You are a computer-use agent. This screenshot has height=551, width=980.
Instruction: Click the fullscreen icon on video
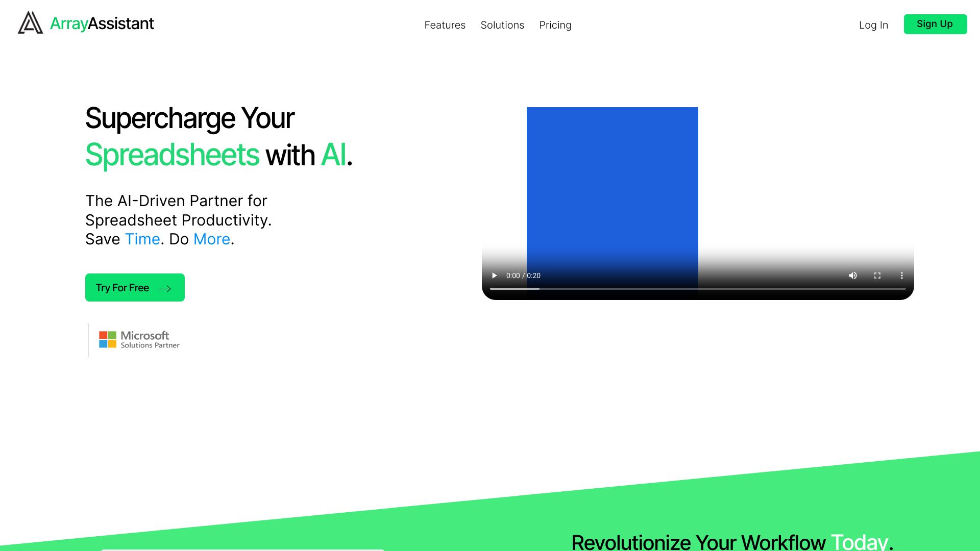pyautogui.click(x=878, y=275)
